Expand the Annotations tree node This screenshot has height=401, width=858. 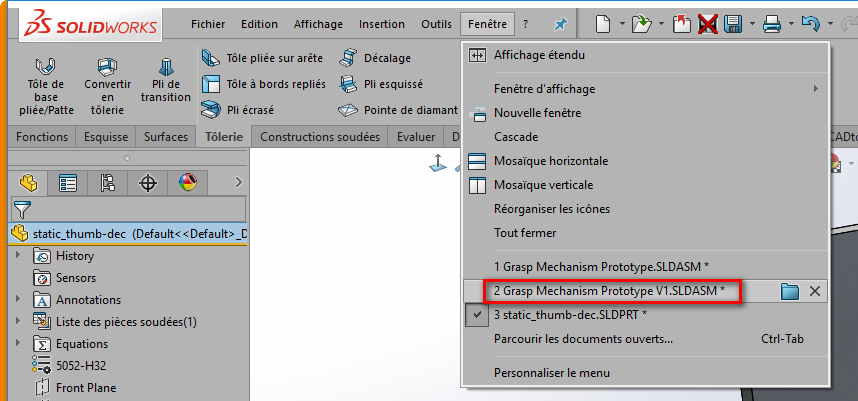coord(17,300)
